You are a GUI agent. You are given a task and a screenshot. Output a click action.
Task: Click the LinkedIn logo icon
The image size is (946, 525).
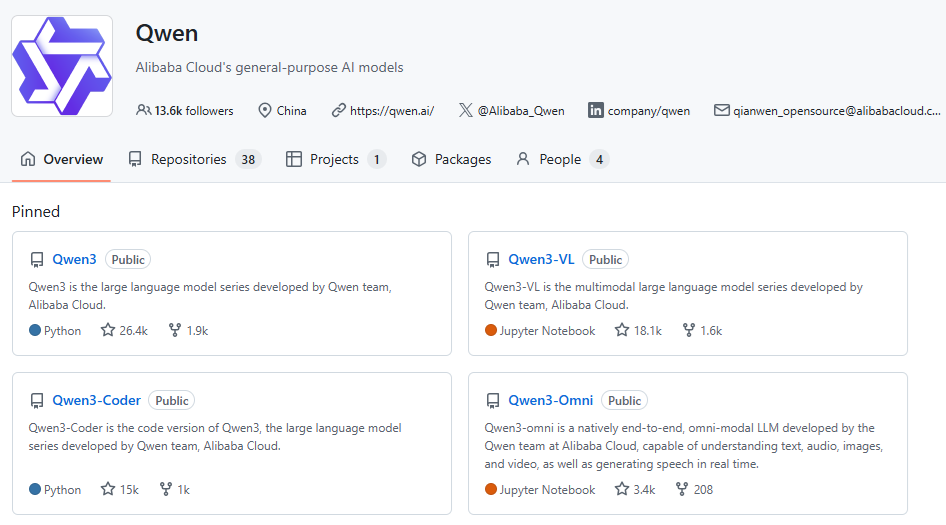595,110
